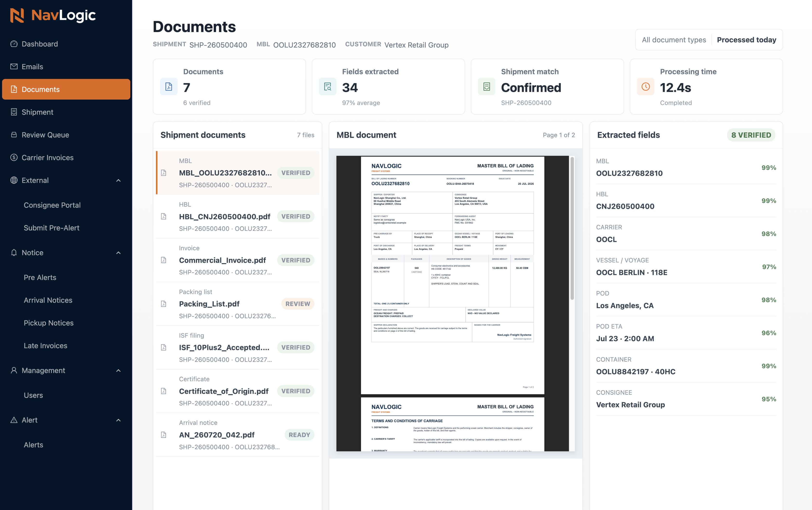Collapse the External section chevron
Viewport: 812px width, 510px height.
[118, 180]
